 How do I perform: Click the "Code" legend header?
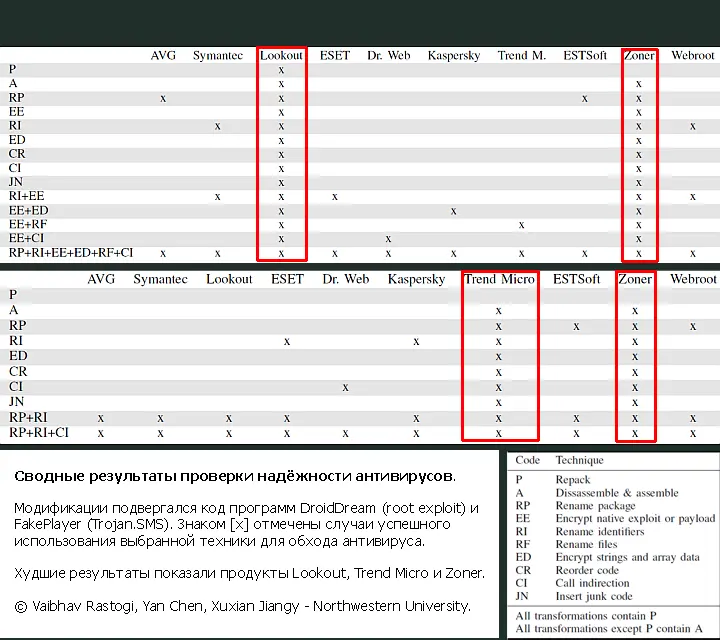[x=528, y=460]
